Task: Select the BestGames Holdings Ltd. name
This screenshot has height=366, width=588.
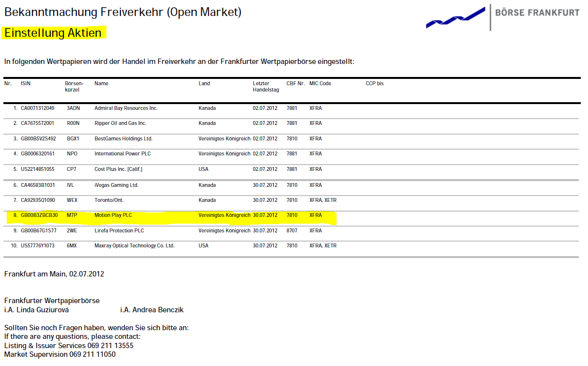Action: pos(123,139)
